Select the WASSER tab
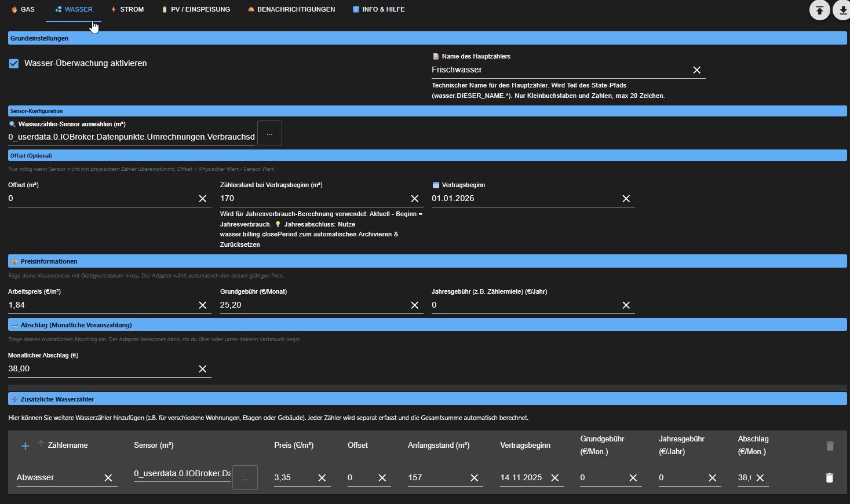The width and height of the screenshot is (850, 504). (x=74, y=10)
